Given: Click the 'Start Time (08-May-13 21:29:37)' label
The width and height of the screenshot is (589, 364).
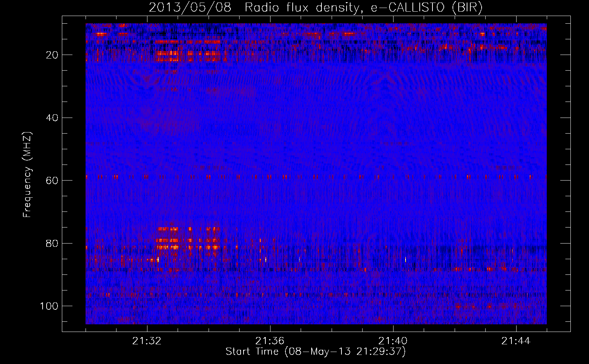Looking at the screenshot, I should coord(316,352).
